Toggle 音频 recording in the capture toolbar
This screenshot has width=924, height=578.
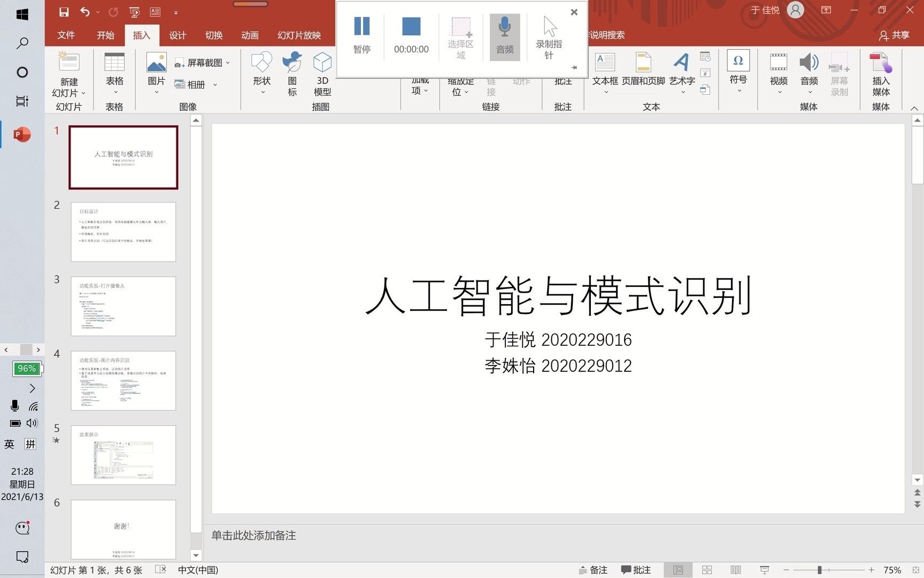point(504,35)
